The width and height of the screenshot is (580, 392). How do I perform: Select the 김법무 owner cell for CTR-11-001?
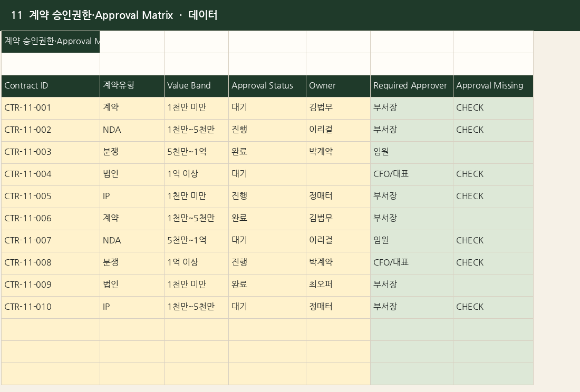(x=338, y=108)
